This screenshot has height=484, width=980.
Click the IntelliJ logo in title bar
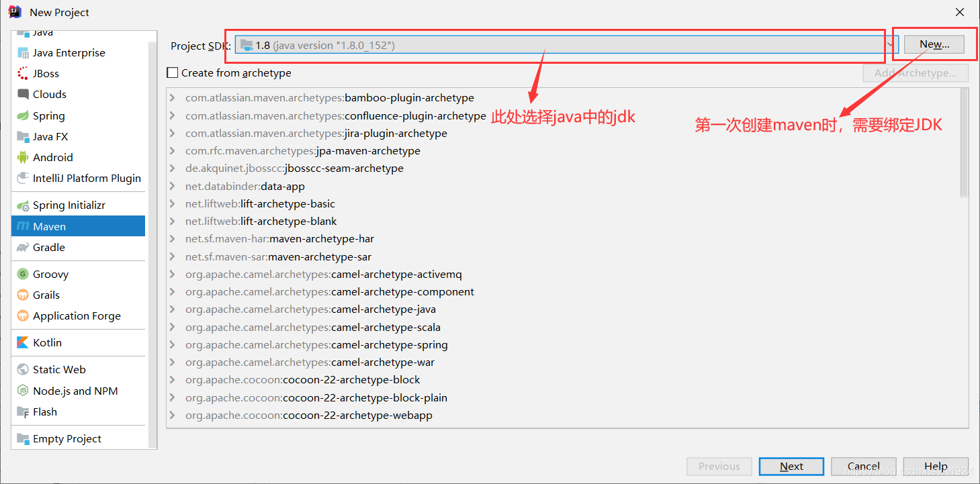pyautogui.click(x=15, y=12)
